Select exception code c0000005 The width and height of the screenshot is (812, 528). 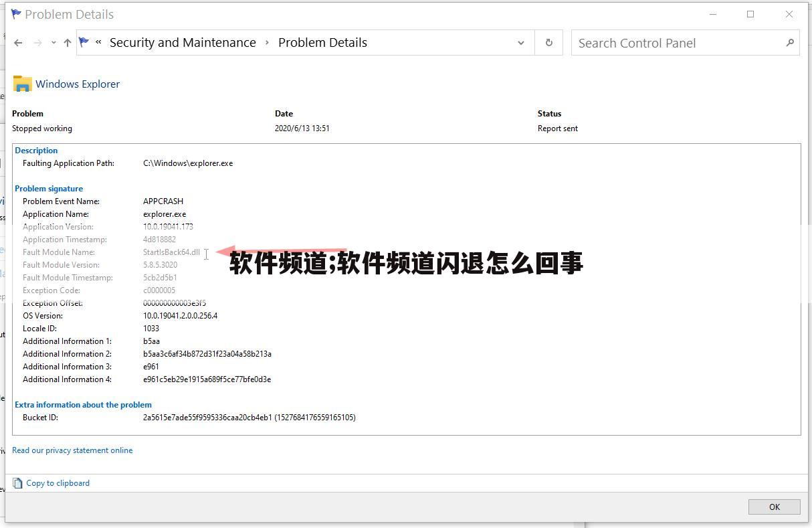[159, 290]
